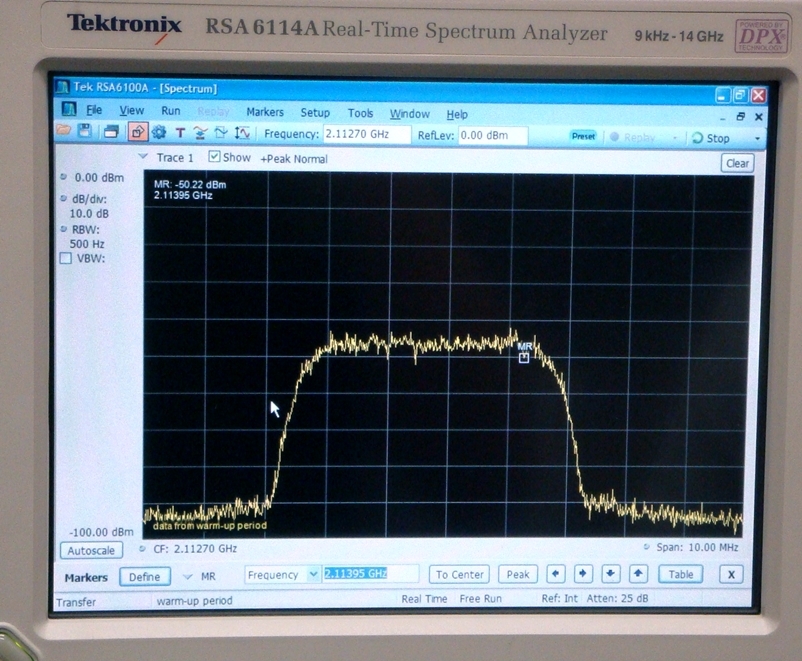Image resolution: width=802 pixels, height=661 pixels.
Task: Expand the Trace 1 dropdown arrow
Action: [143, 156]
